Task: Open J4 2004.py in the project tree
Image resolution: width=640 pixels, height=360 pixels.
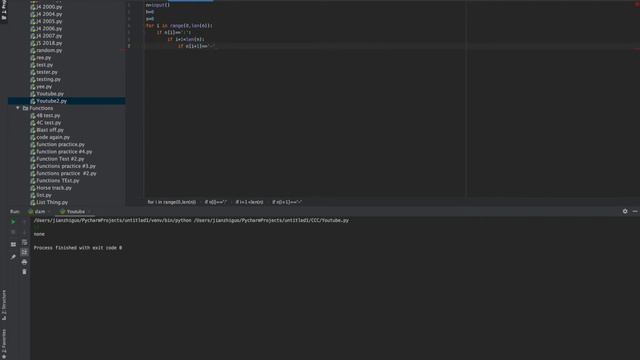Action: tap(49, 14)
